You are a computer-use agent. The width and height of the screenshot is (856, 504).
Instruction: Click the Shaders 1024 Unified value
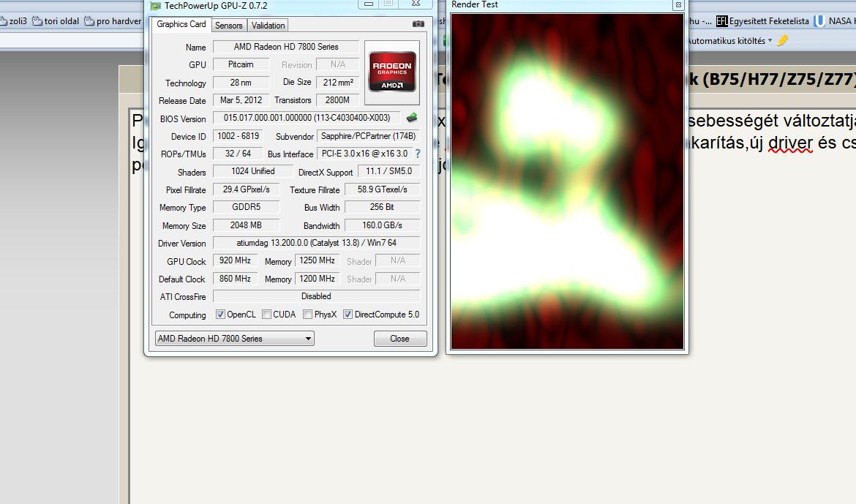point(252,171)
